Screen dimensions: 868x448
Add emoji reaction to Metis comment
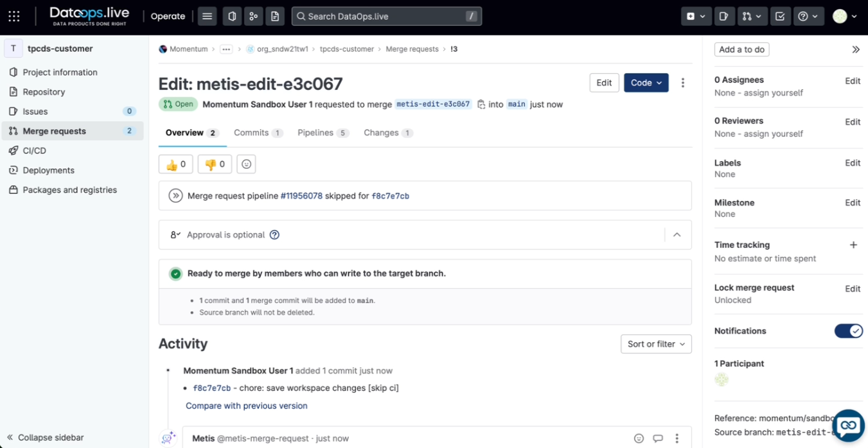click(x=639, y=438)
